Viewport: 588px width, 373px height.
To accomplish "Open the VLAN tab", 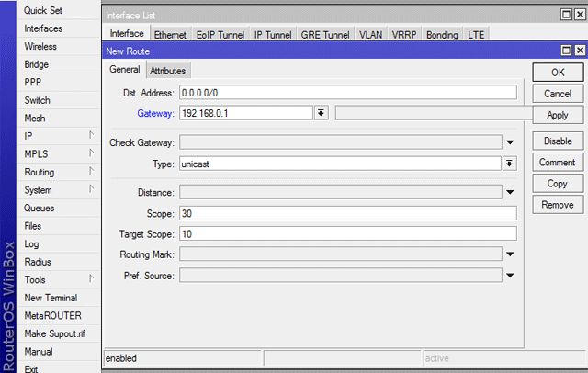I will [x=370, y=34].
